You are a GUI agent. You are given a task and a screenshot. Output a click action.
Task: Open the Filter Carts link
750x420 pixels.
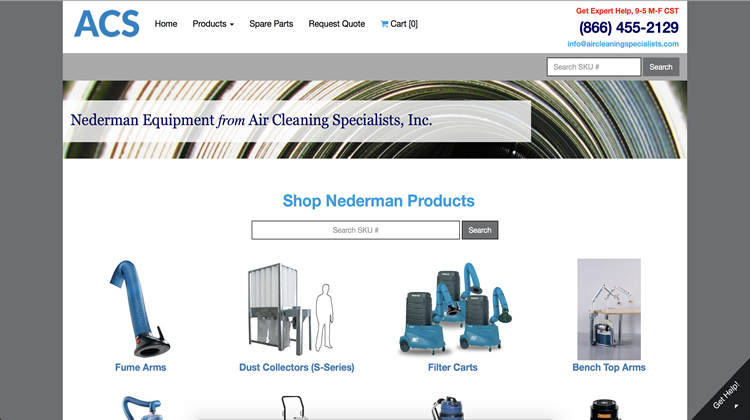(452, 367)
